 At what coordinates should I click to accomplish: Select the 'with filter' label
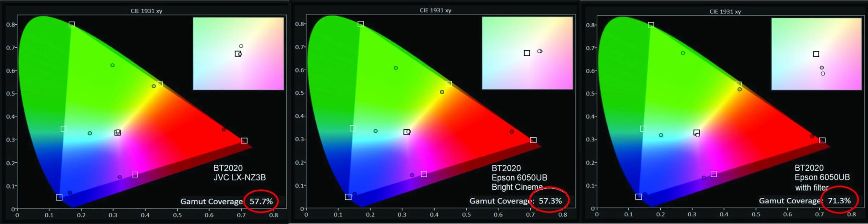(x=812, y=188)
